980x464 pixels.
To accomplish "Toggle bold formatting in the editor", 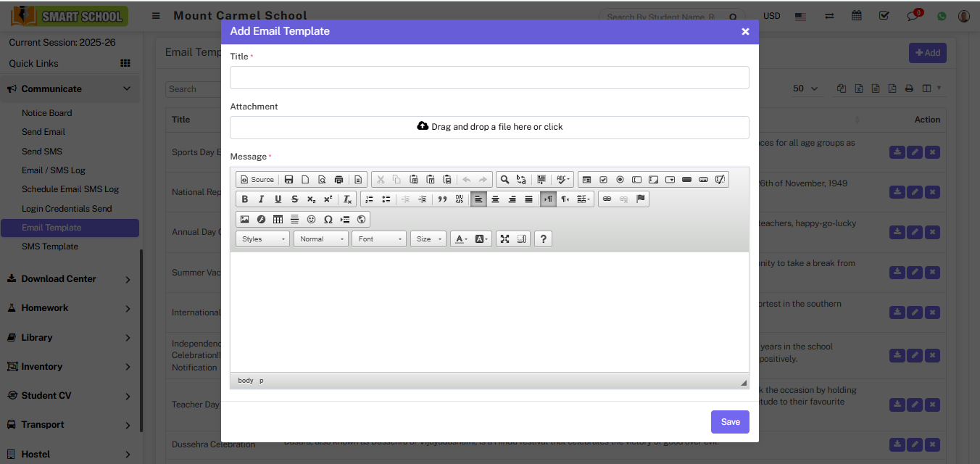I will click(x=245, y=199).
